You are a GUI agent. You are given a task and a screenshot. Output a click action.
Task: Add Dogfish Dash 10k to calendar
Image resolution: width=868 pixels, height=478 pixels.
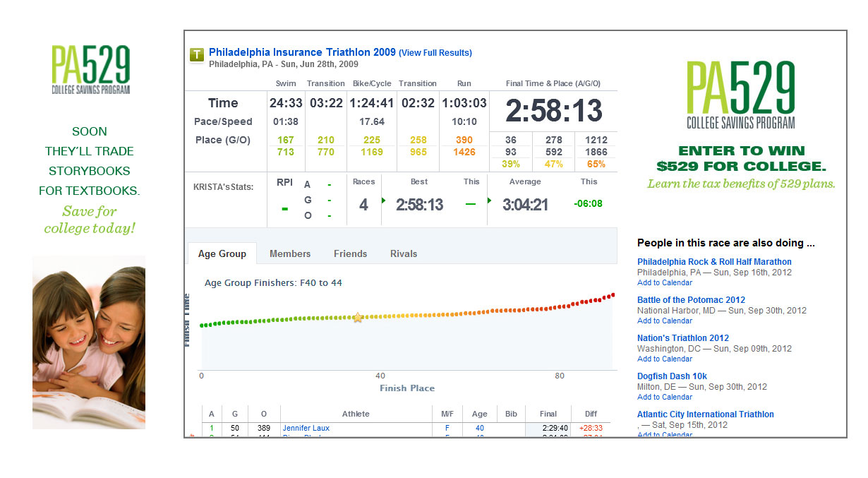coord(665,397)
